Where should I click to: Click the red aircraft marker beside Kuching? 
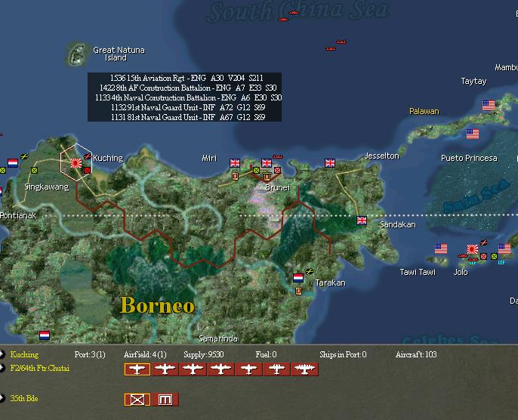point(88,156)
